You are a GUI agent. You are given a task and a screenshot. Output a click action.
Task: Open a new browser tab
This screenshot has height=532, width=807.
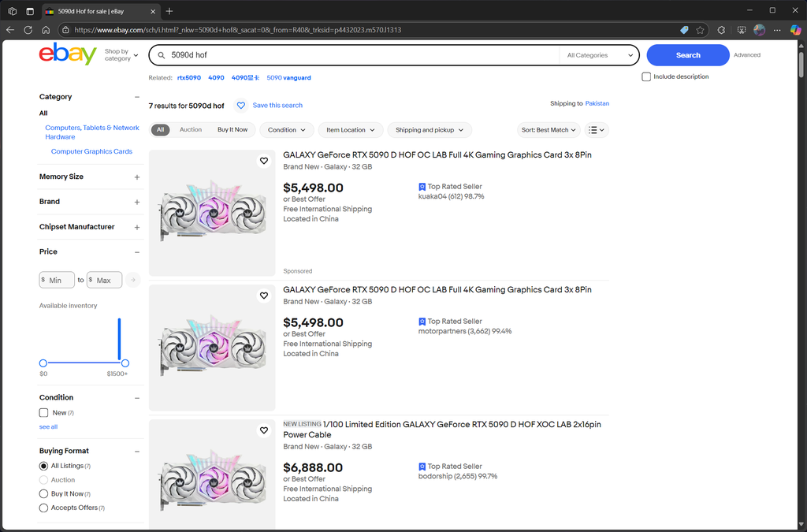[x=169, y=11]
